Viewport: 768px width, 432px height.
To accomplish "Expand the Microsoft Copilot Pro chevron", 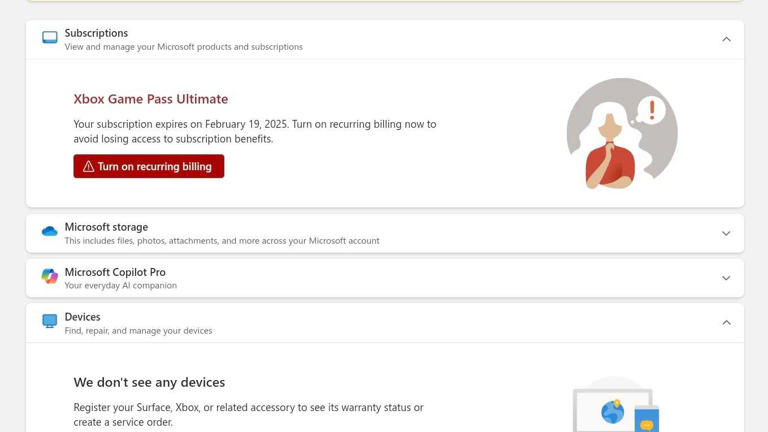I will 726,278.
